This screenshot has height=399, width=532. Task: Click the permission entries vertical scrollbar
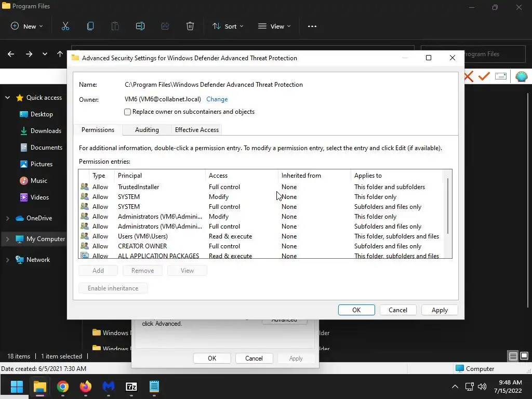(448, 206)
